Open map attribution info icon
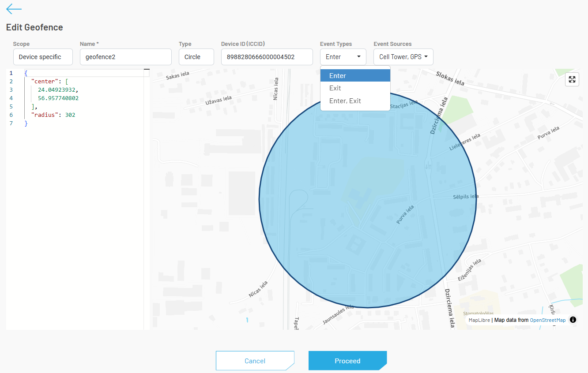The image size is (588, 373). tap(573, 320)
